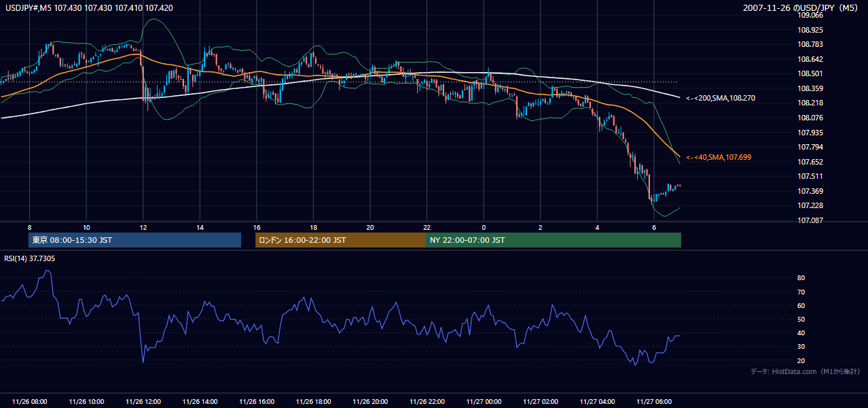Click hour label 10 under the price chart
The width and height of the screenshot is (868, 408).
pyautogui.click(x=86, y=227)
